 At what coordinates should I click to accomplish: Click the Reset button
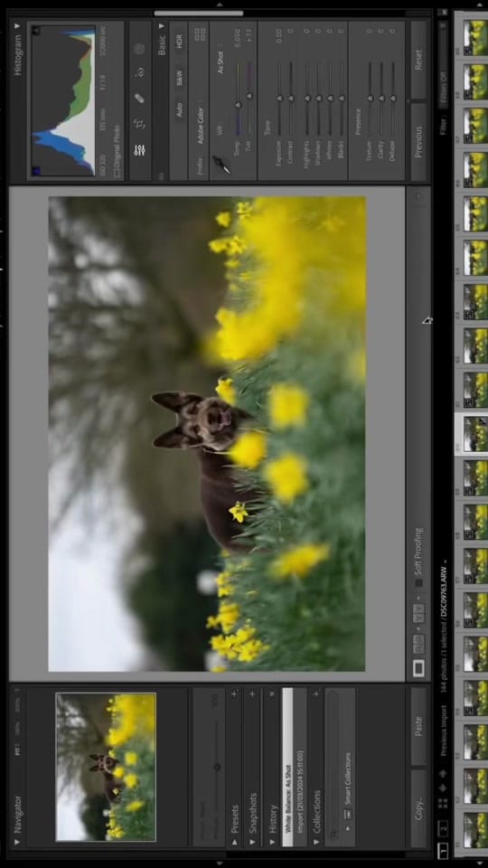pyautogui.click(x=418, y=61)
